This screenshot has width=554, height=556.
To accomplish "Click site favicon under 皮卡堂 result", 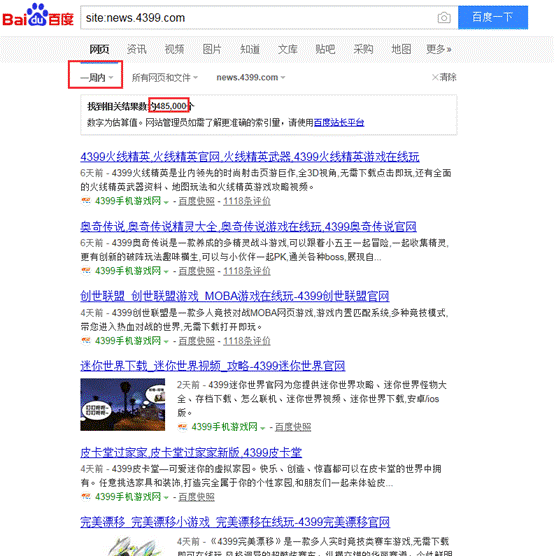I will click(x=86, y=497).
